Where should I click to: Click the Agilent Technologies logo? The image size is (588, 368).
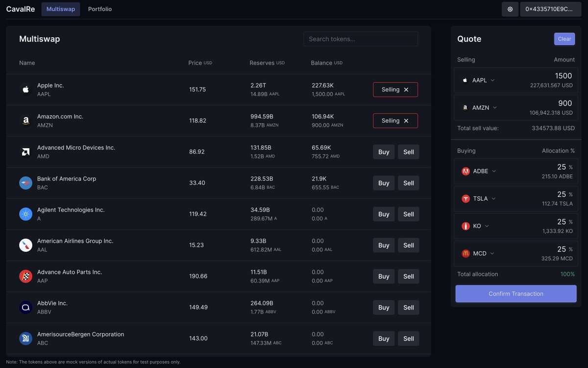pyautogui.click(x=25, y=213)
